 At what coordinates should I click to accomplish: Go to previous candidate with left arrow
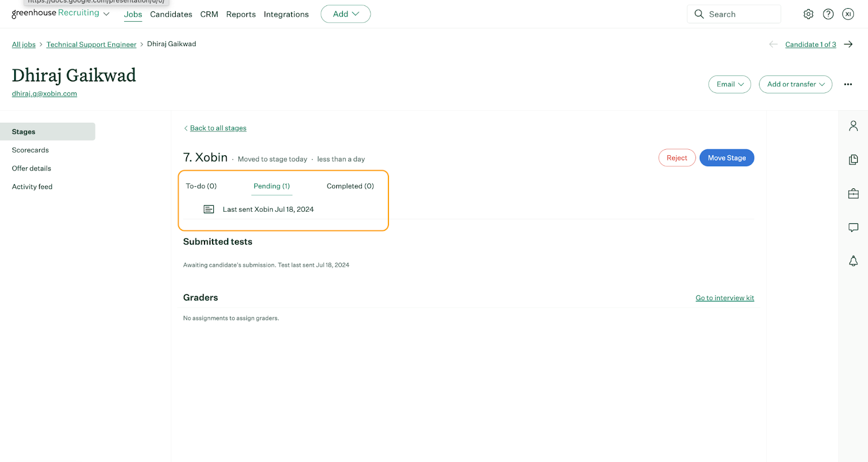[x=774, y=45]
